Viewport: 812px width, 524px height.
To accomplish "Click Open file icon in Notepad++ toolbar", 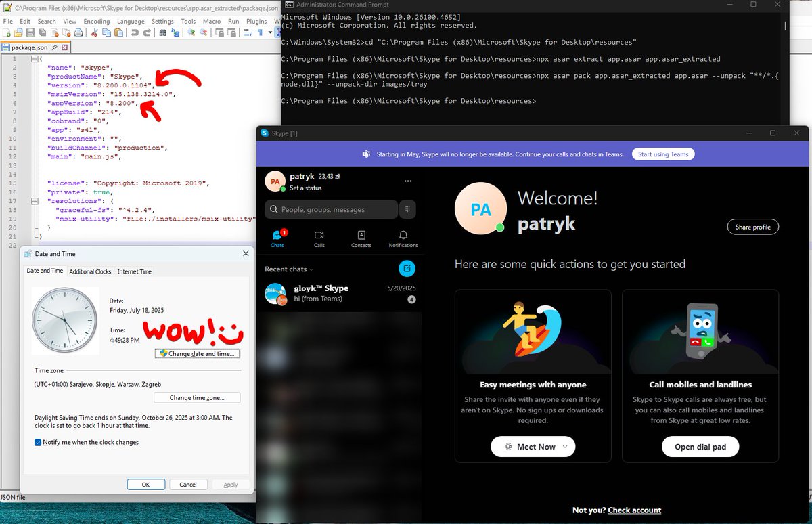I will (18, 32).
